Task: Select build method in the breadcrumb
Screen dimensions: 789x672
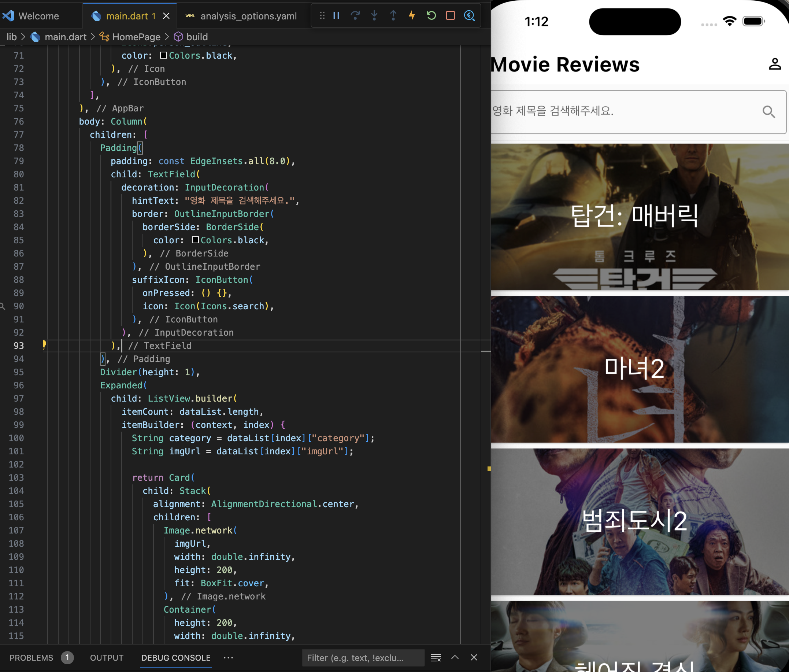Action: click(x=197, y=37)
